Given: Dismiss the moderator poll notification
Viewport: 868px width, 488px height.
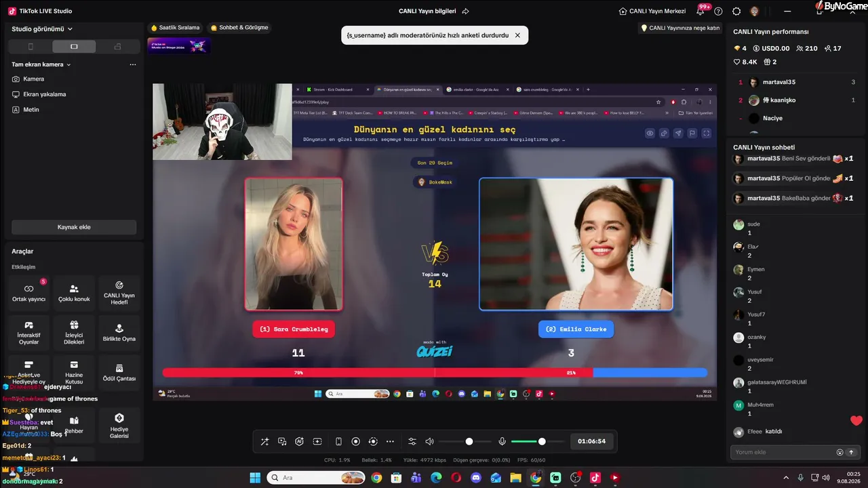Looking at the screenshot, I should pos(517,35).
